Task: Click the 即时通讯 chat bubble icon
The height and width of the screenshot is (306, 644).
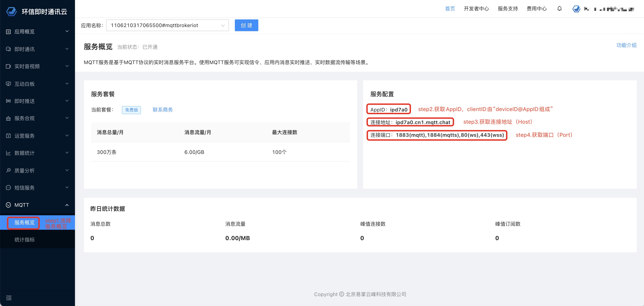Action: pos(8,49)
